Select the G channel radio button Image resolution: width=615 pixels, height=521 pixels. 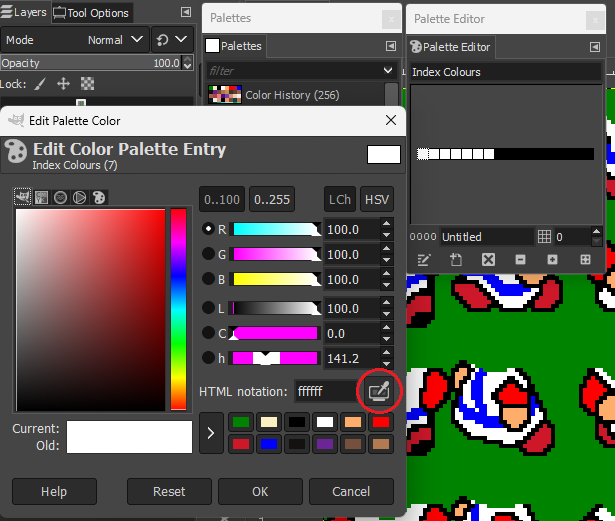[x=208, y=254]
